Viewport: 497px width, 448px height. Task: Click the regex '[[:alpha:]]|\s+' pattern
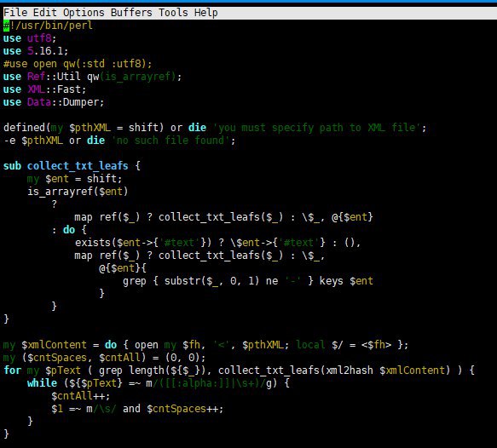[212, 383]
